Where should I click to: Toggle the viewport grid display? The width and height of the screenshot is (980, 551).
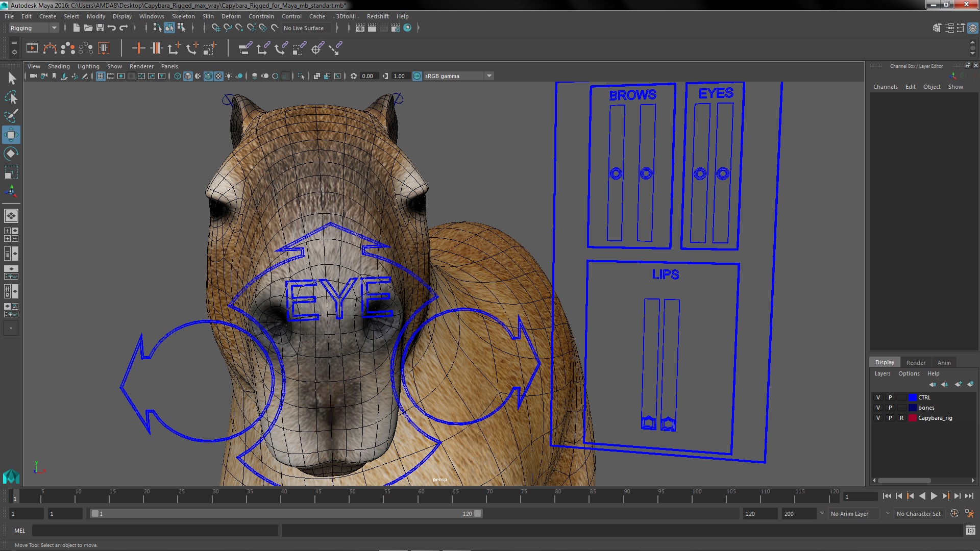click(101, 76)
